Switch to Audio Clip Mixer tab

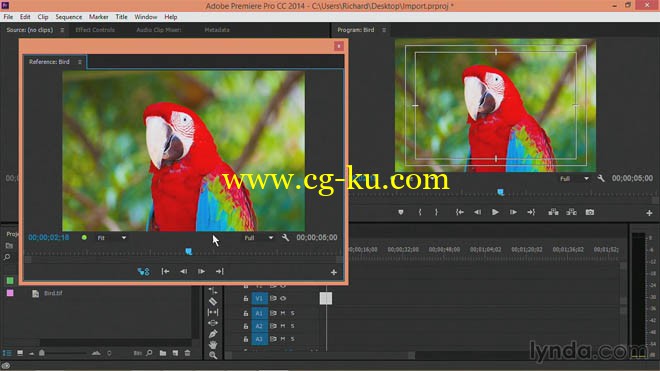[159, 30]
